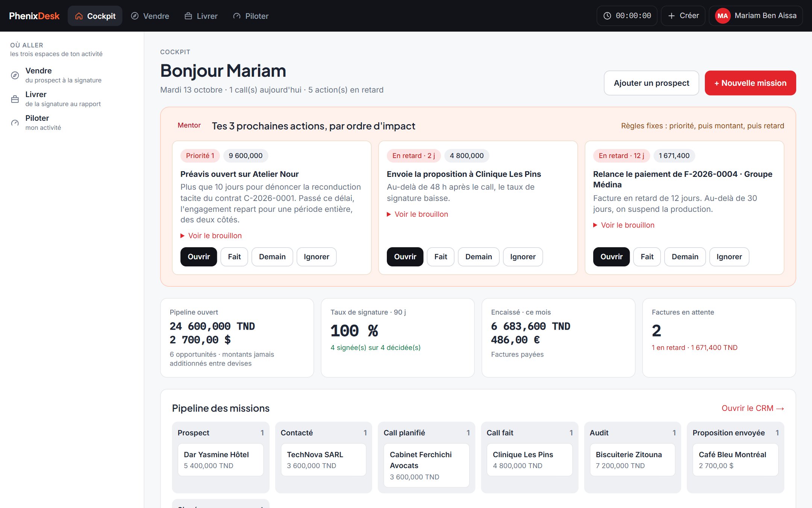Click Ignorer on the Atelier Nour action

point(317,257)
